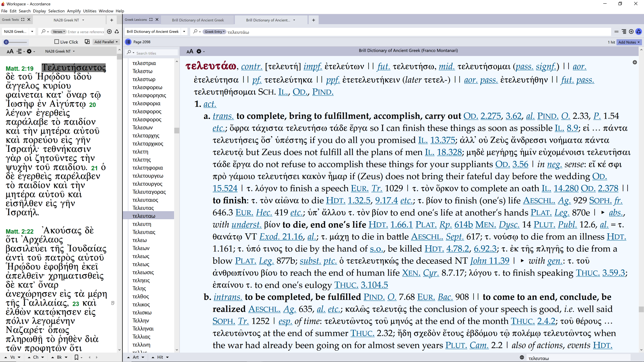The width and height of the screenshot is (644, 362).
Task: Open text size control in lexicon pane
Action: pyautogui.click(x=190, y=51)
